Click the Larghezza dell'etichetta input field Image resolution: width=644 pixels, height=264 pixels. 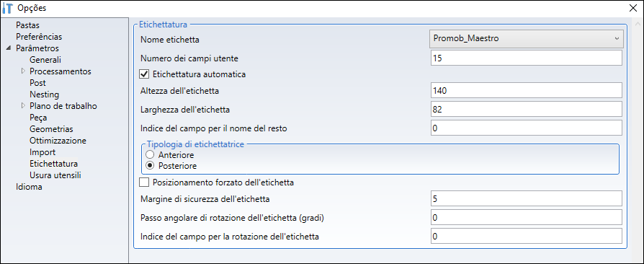tap(527, 110)
